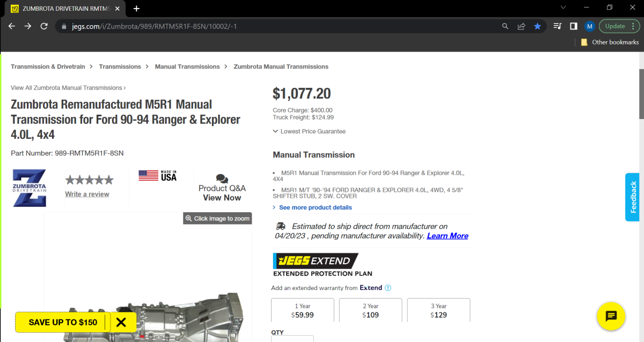Go to Transmission & Drivetrain breadcrumb
Viewport: 644px width, 342px height.
pyautogui.click(x=48, y=66)
